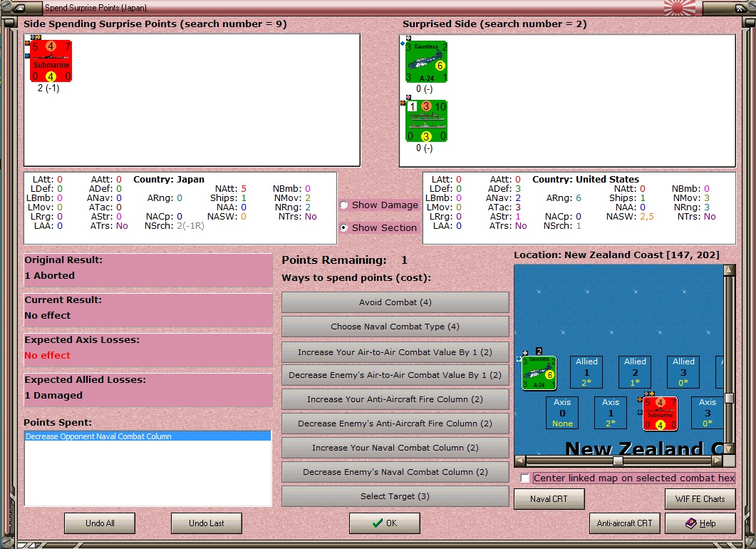The image size is (756, 549).
Task: Select the Axis 0 None sea box
Action: (562, 413)
